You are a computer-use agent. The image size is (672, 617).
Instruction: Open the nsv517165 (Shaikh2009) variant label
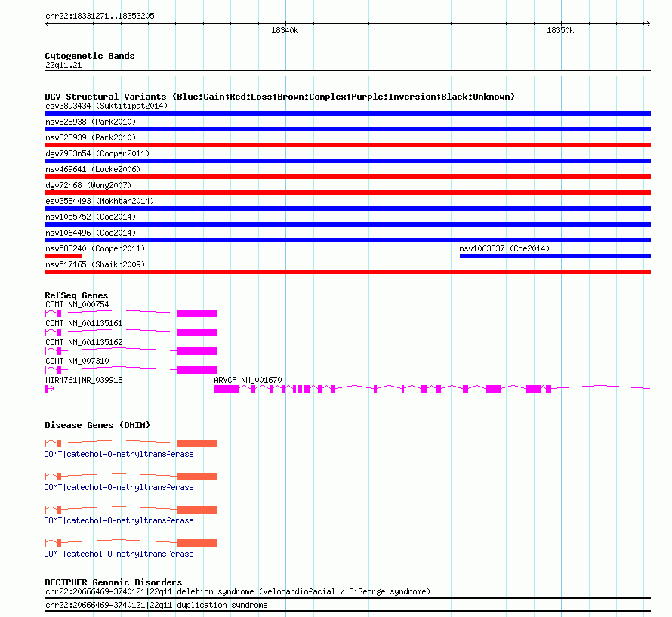(95, 264)
